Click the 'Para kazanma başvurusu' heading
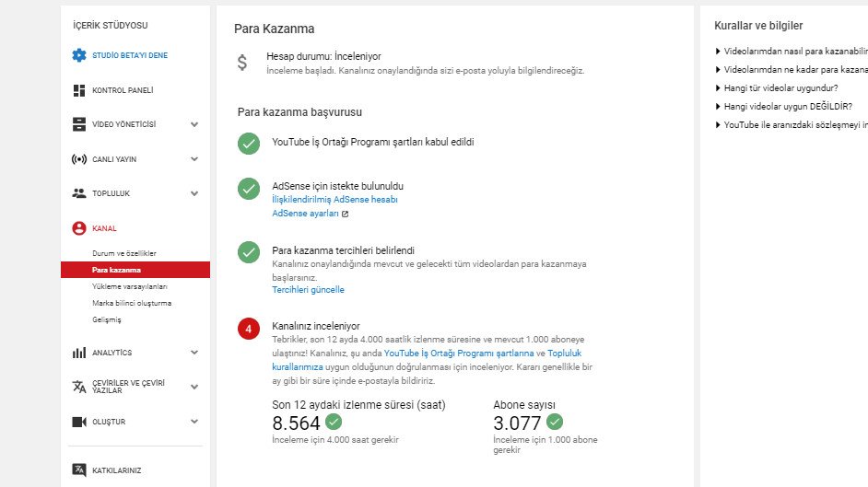 coord(299,112)
